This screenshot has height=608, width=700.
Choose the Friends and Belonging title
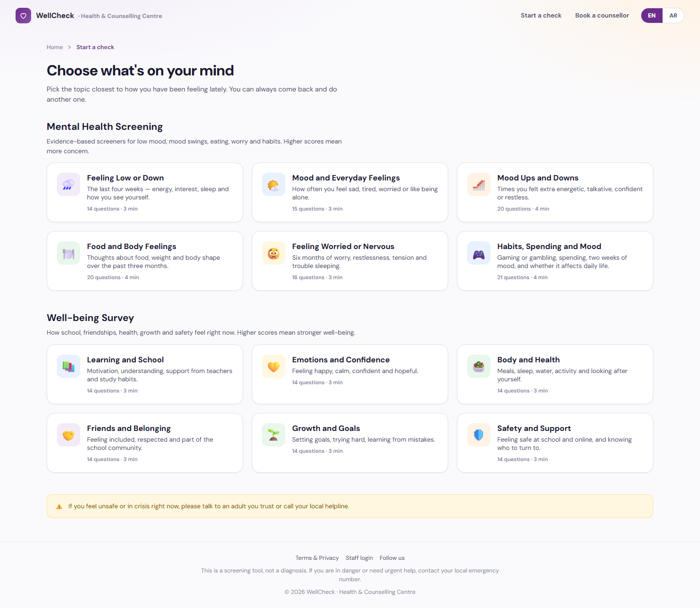[x=129, y=429]
